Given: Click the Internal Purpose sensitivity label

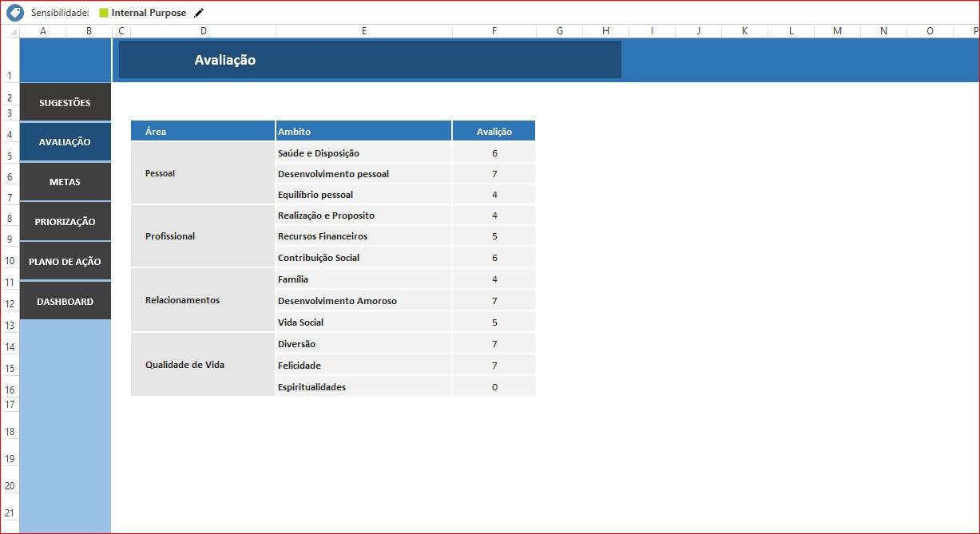Looking at the screenshot, I should 149,13.
